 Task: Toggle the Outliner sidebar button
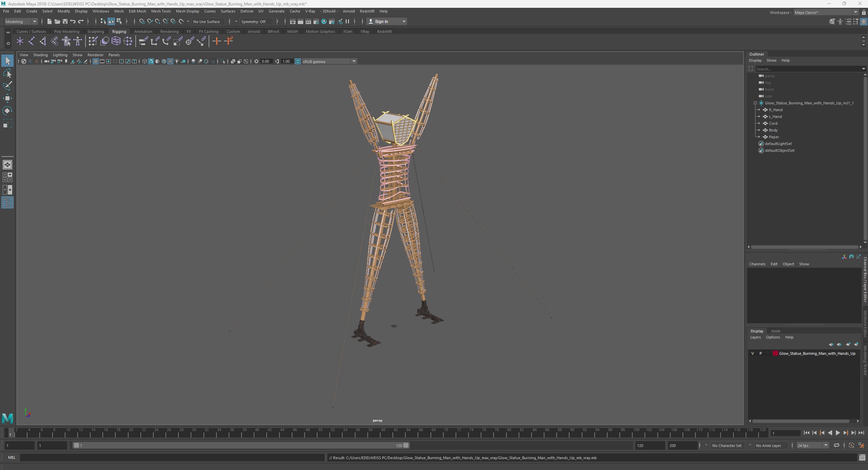pyautogui.click(x=7, y=202)
